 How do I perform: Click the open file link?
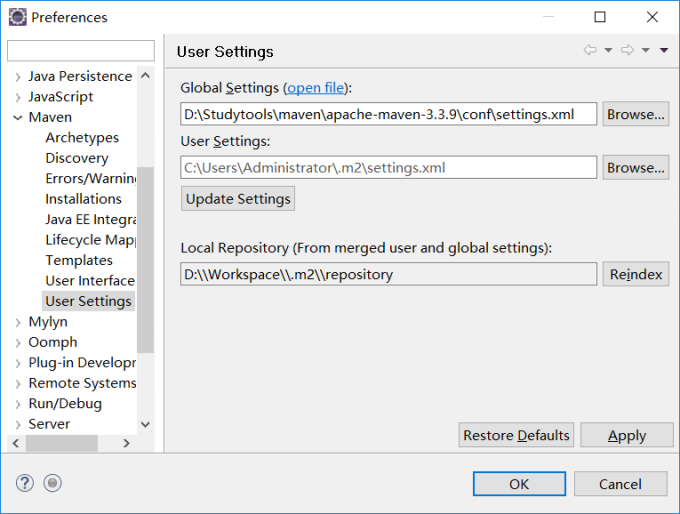coord(316,88)
